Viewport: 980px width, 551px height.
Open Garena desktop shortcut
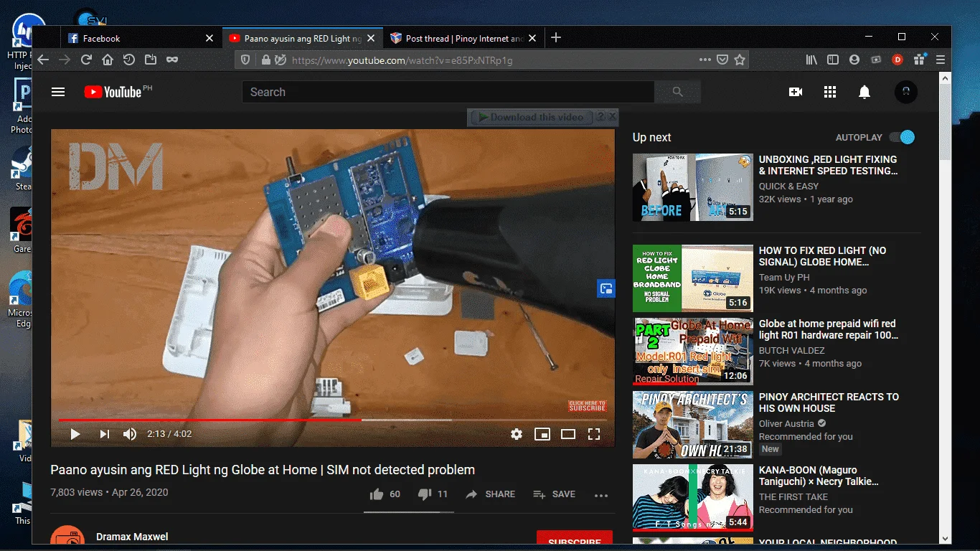pyautogui.click(x=21, y=230)
